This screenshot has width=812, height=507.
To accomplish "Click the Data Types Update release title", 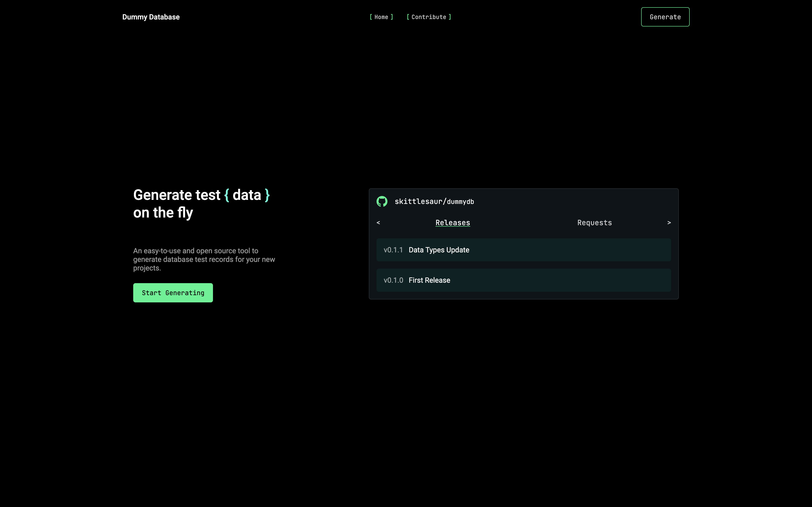I will point(439,249).
